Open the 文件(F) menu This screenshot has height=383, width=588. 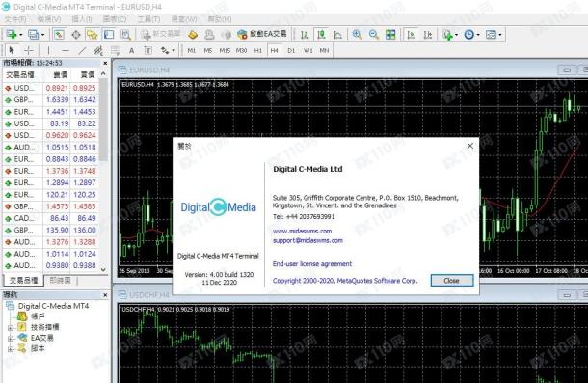tap(15, 18)
